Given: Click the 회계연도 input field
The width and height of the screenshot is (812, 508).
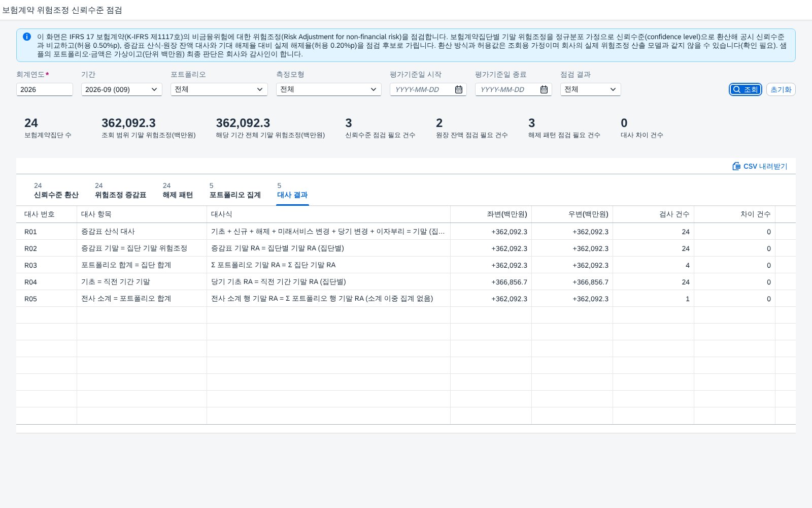Looking at the screenshot, I should [x=45, y=89].
